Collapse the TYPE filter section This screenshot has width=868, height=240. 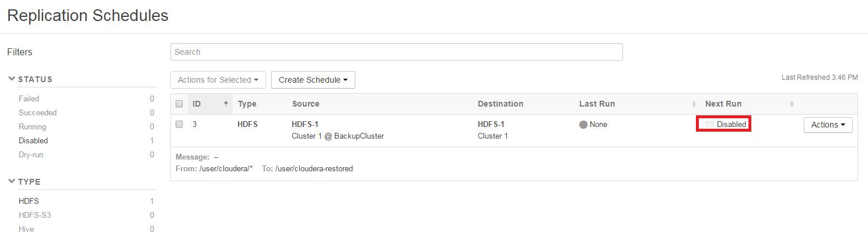click(x=12, y=182)
